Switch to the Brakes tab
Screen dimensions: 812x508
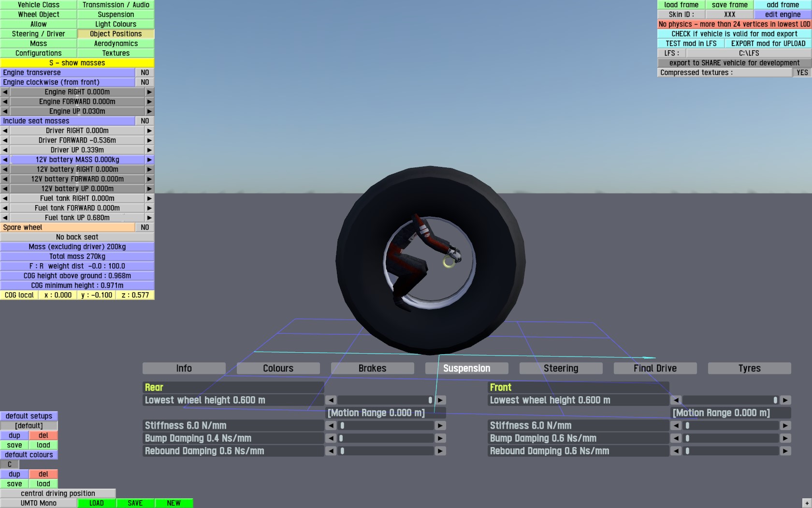click(x=373, y=368)
